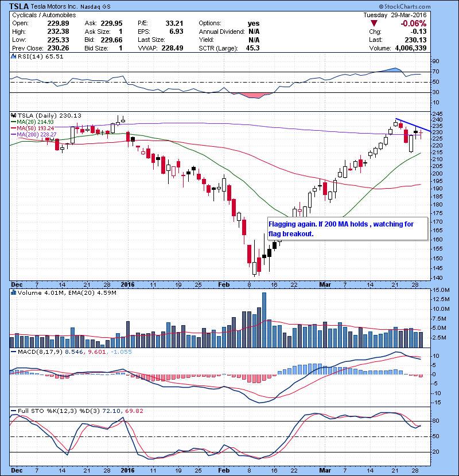Click the Bid value 229.66
The width and height of the screenshot is (459, 476).
[x=111, y=40]
